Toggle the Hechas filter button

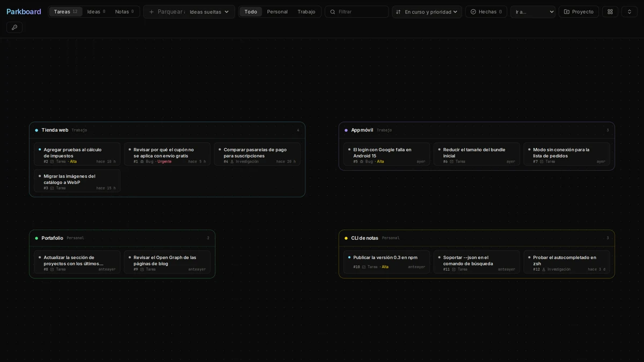tap(486, 12)
